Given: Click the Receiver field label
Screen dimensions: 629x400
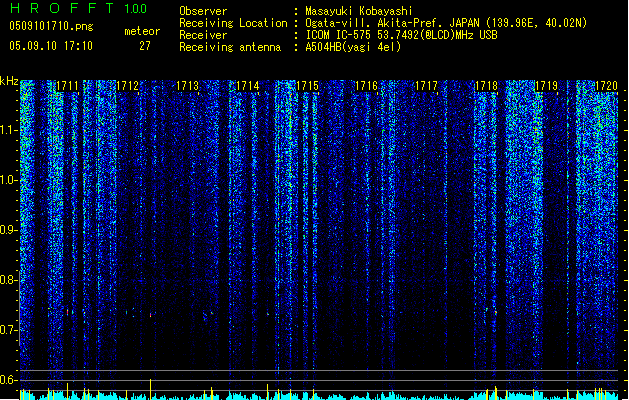Looking at the screenshot, I should [x=203, y=35].
